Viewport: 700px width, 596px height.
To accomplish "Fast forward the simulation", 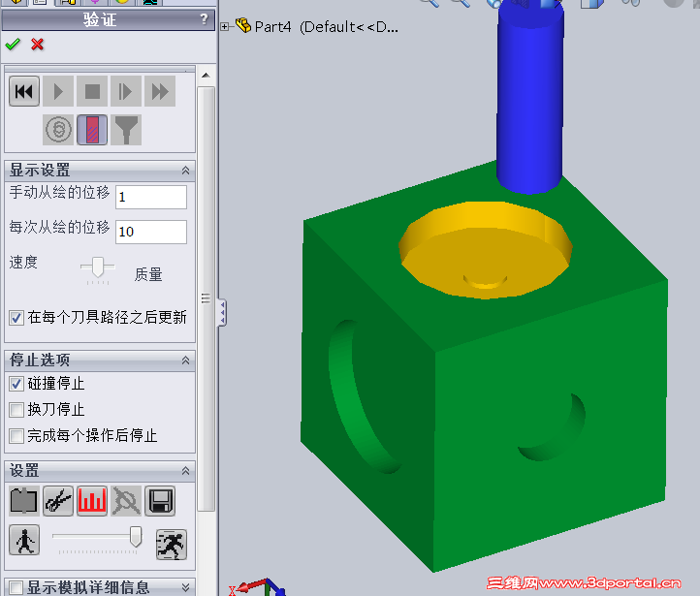I will click(160, 91).
